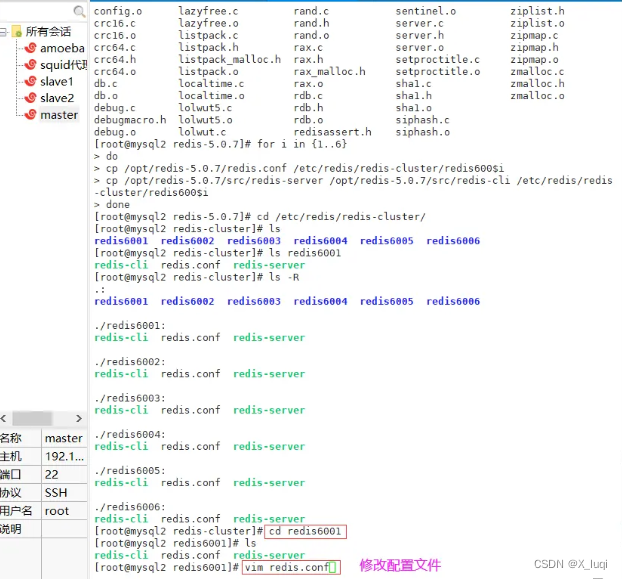Viewport: 622px width, 579px height.
Task: Click 'zmalloc.o' in the terminal file listing
Action: [x=537, y=96]
